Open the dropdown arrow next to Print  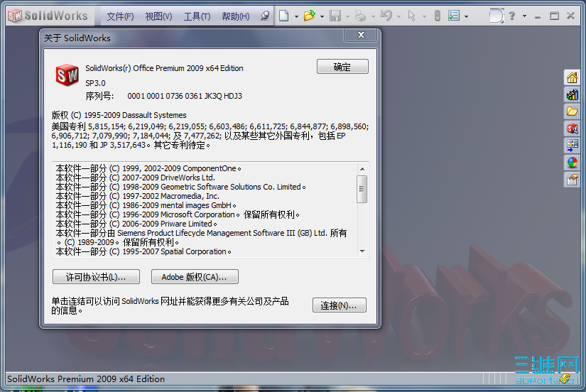point(373,16)
